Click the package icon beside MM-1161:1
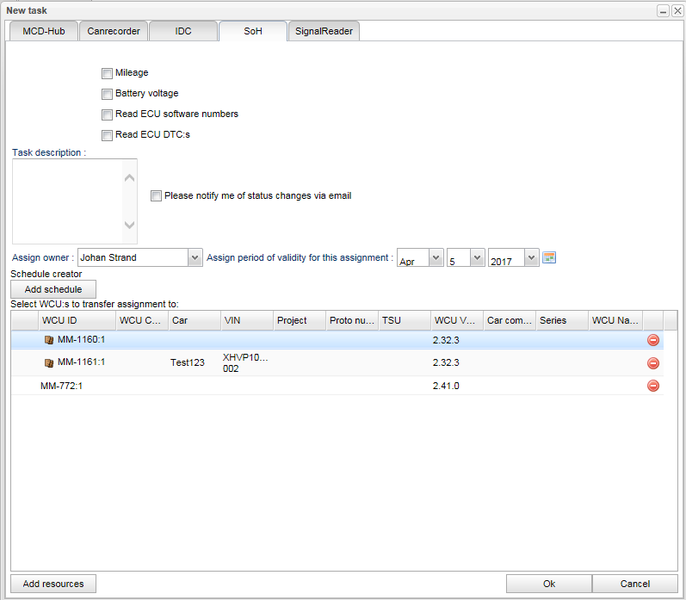 [x=48, y=362]
